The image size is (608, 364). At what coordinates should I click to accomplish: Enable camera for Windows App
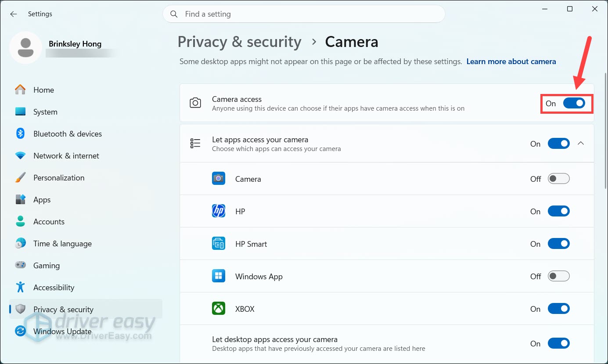[559, 276]
